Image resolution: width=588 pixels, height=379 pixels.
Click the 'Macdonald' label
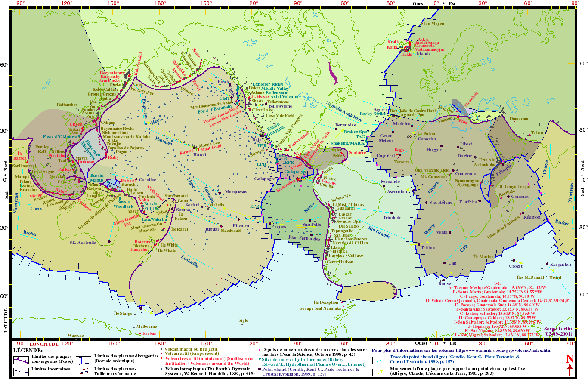coord(231,231)
